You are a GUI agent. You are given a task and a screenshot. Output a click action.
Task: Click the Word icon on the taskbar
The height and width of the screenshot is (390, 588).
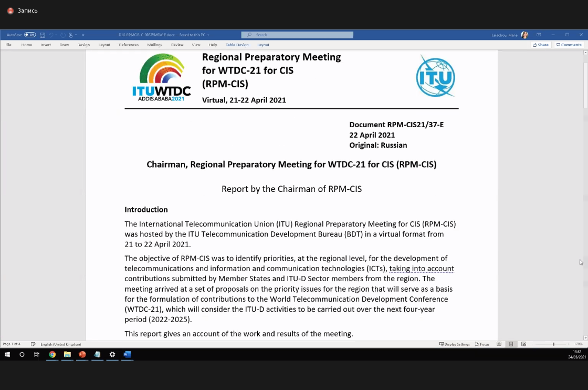(x=127, y=354)
